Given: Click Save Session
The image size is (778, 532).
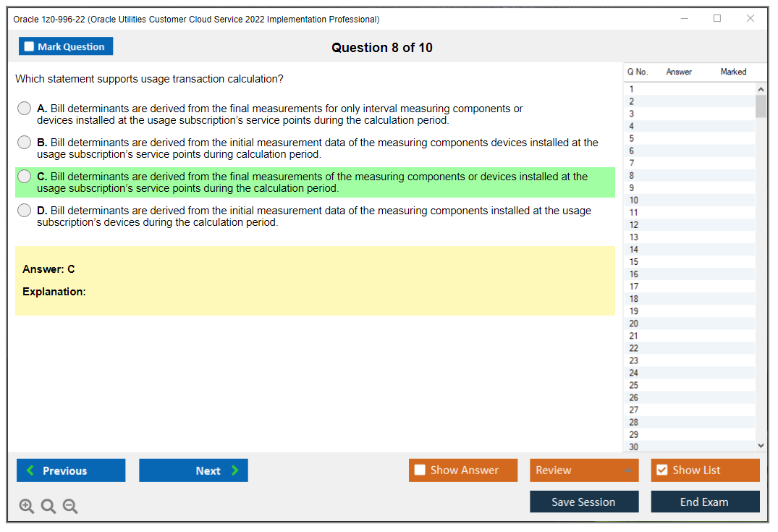Looking at the screenshot, I should [x=583, y=502].
